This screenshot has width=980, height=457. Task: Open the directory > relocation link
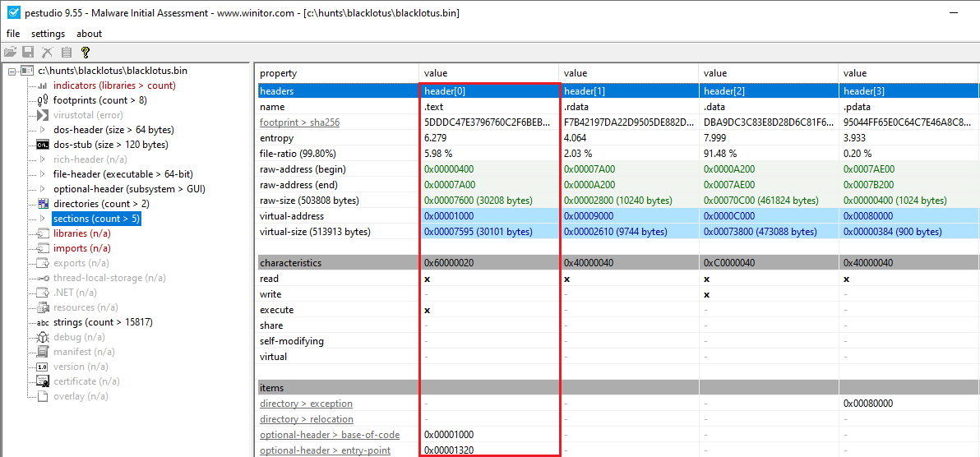(x=307, y=419)
